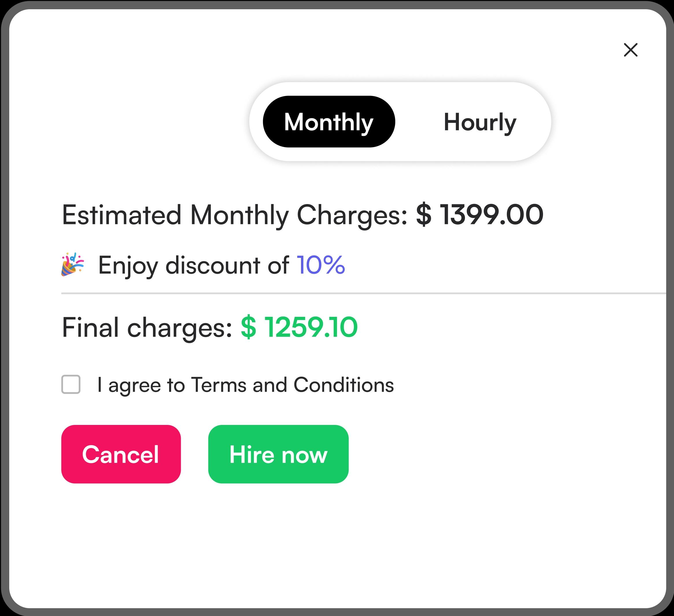This screenshot has height=616, width=674.
Task: Select the $ 1399.00 estimated amount
Action: pyautogui.click(x=480, y=214)
